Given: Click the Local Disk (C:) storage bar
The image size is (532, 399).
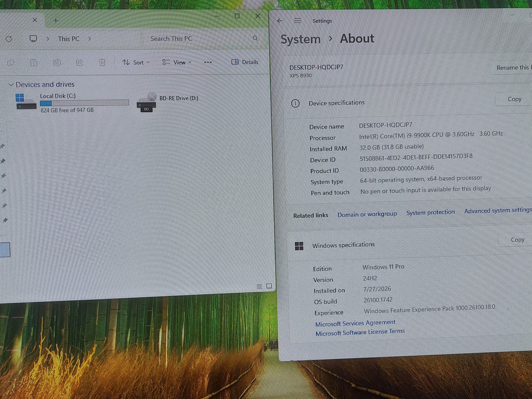Looking at the screenshot, I should [84, 103].
